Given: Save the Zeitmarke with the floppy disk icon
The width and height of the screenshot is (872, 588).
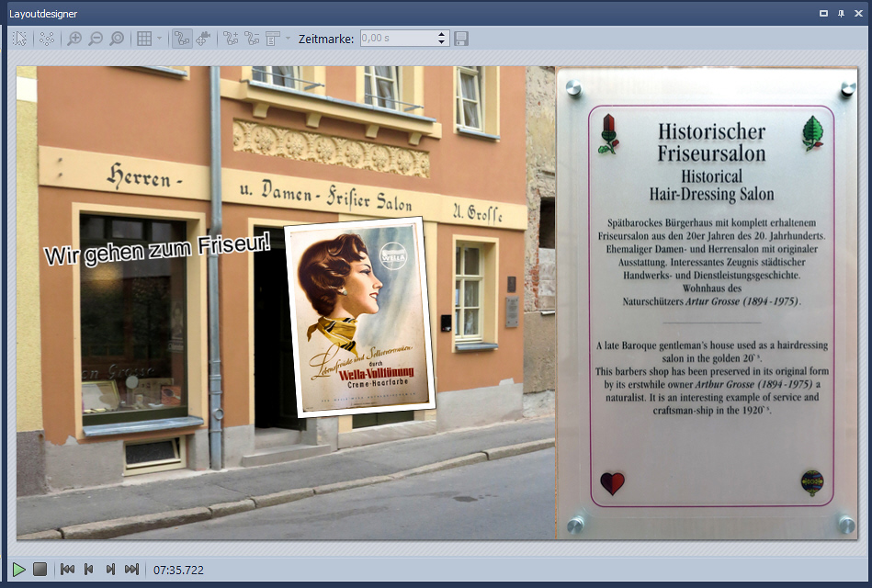Looking at the screenshot, I should pos(461,39).
